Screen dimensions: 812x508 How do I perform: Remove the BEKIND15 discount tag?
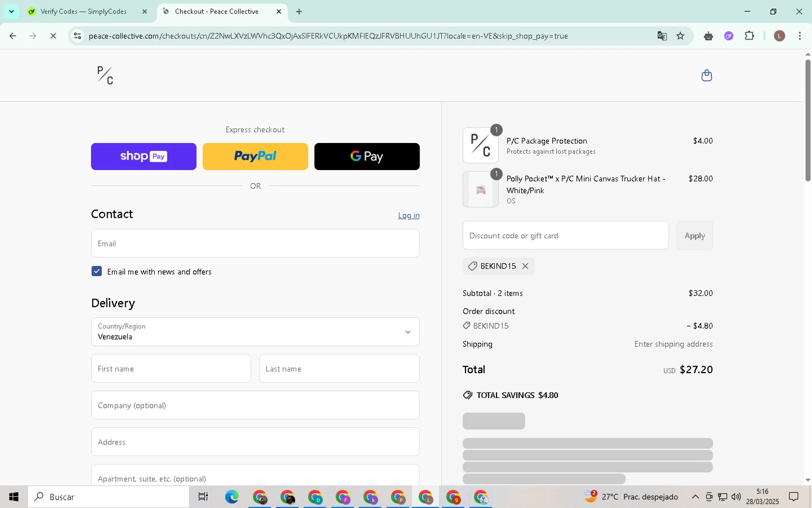(x=525, y=266)
